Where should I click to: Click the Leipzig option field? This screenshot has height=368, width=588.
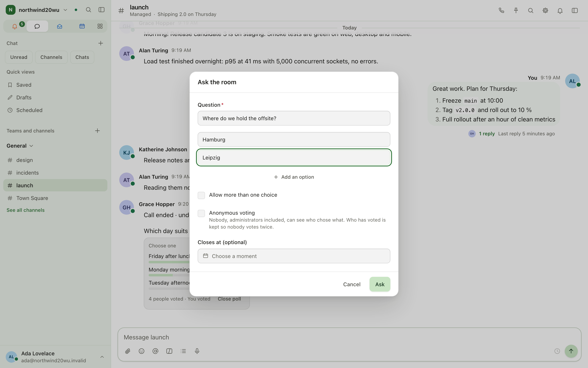[294, 157]
